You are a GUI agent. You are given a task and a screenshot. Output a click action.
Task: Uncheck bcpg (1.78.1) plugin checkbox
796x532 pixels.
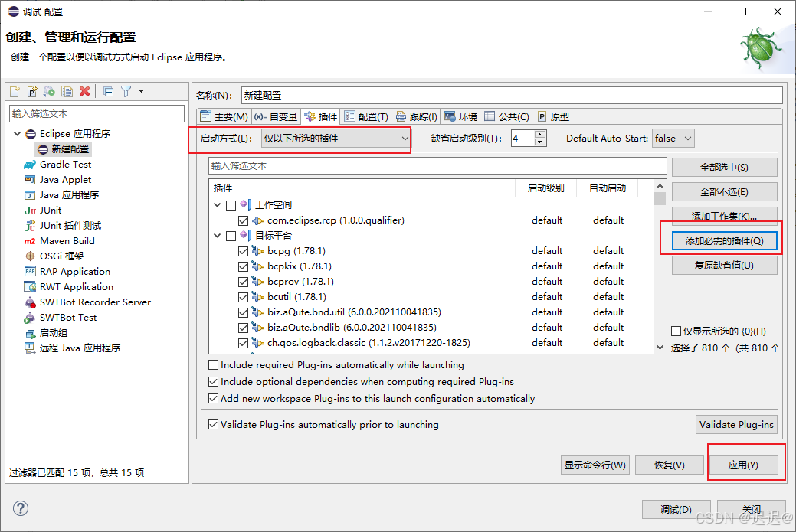[x=243, y=251]
